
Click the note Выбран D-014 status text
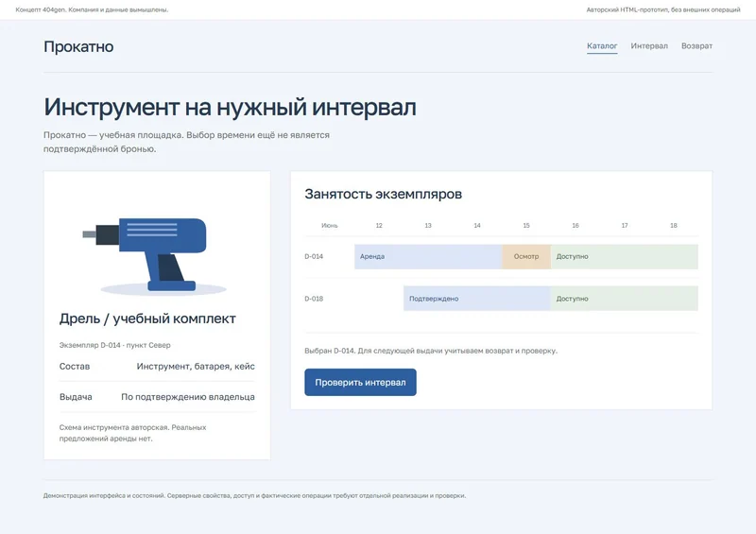click(431, 351)
